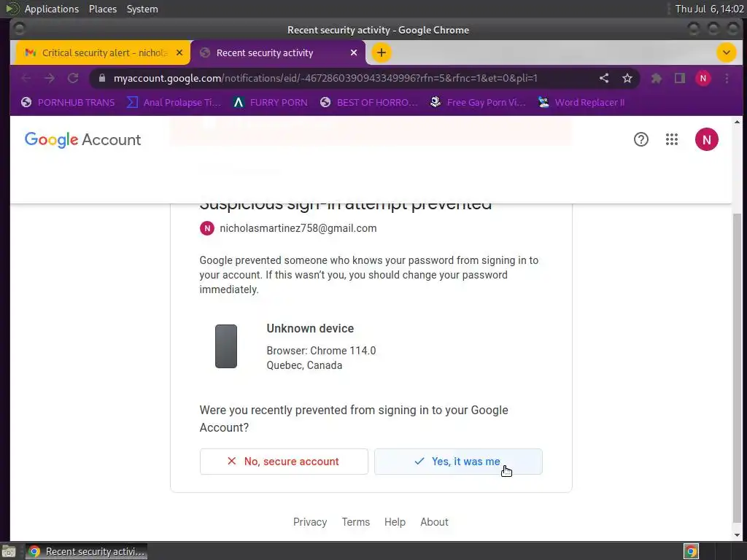Close the Recent security activity tab
The width and height of the screenshot is (747, 560).
[354, 52]
